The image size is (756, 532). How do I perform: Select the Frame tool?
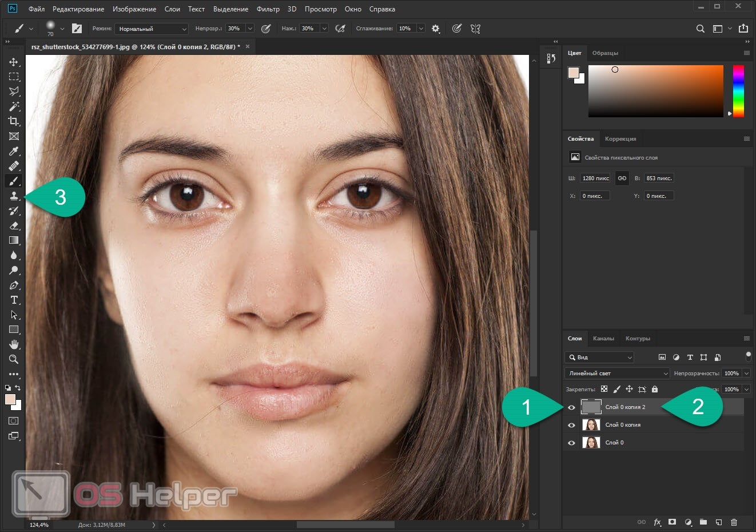click(x=14, y=136)
